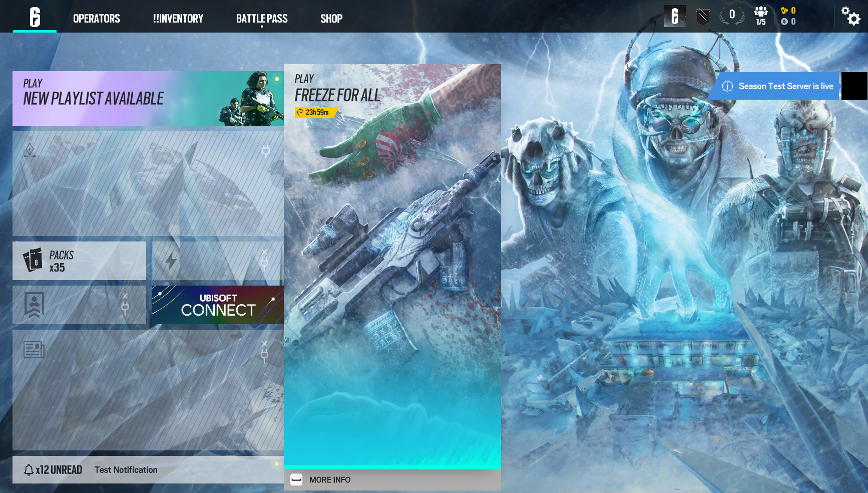Click the alpha packs card icon
The width and height of the screenshot is (868, 493).
[33, 260]
